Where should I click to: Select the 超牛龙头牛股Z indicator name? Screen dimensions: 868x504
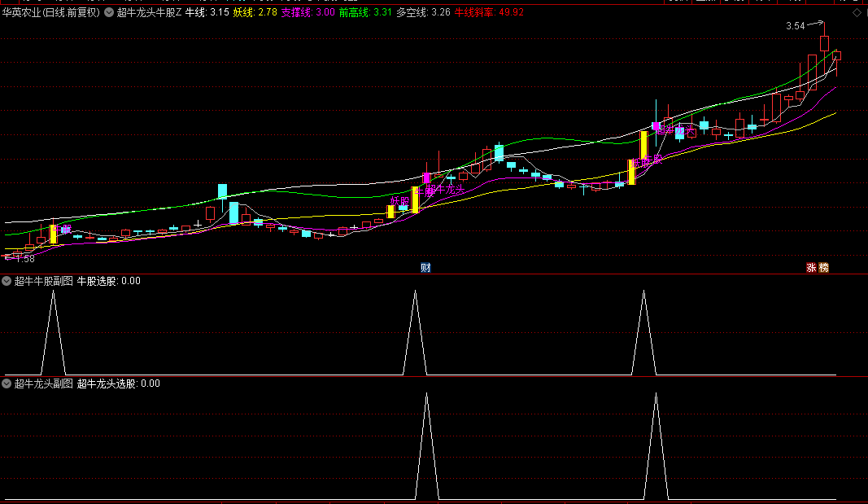click(x=149, y=12)
